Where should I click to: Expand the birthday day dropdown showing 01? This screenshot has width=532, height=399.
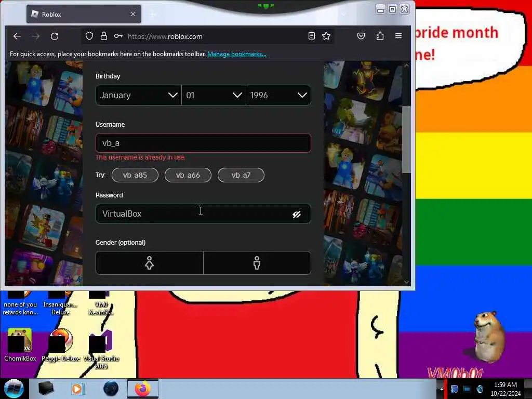point(214,96)
